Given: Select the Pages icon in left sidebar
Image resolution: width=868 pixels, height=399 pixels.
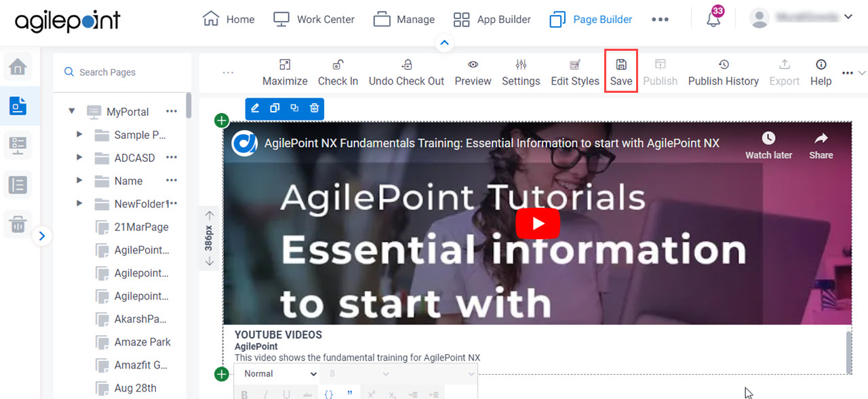Looking at the screenshot, I should click(18, 106).
